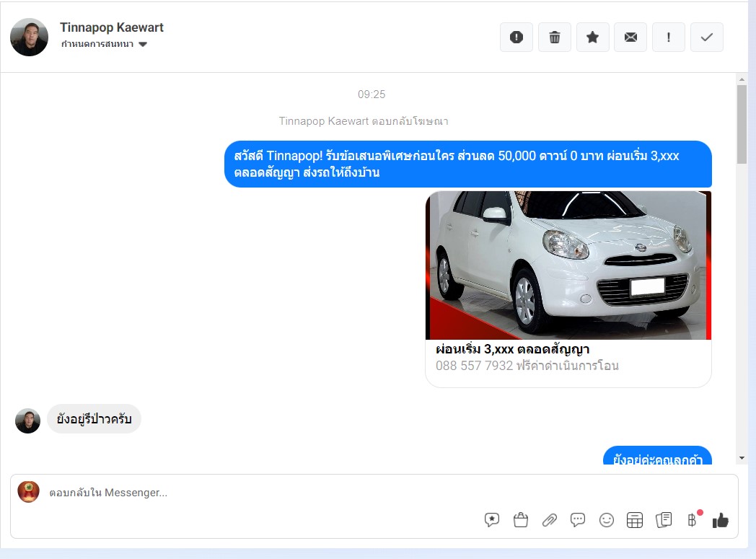Mark as unread with envelope icon
The height and width of the screenshot is (559, 756).
click(x=630, y=37)
